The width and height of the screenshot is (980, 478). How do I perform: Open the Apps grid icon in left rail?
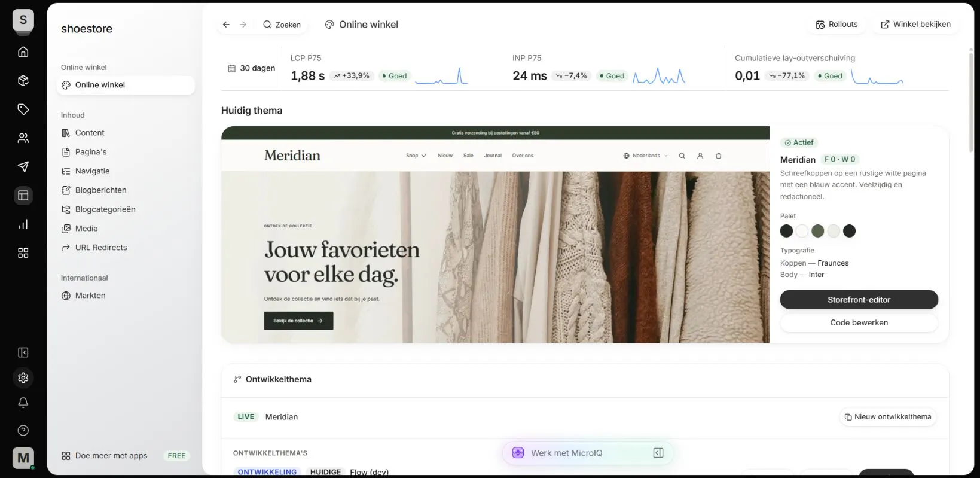pyautogui.click(x=23, y=253)
